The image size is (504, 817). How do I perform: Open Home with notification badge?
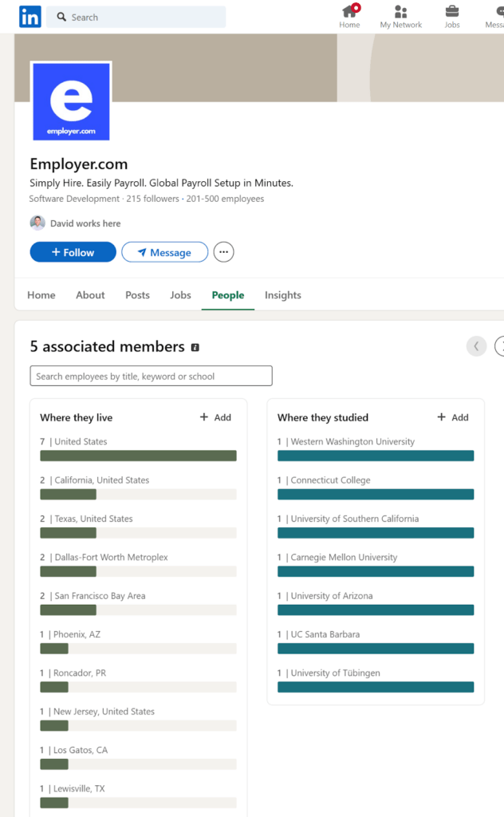[349, 16]
